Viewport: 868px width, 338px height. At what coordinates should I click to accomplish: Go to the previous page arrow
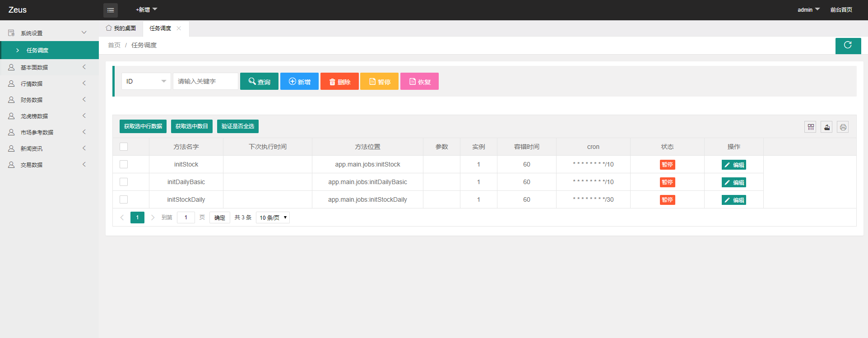[x=122, y=218]
